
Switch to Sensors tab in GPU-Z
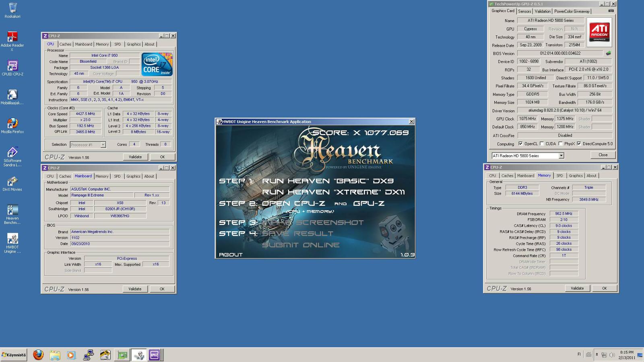point(524,11)
